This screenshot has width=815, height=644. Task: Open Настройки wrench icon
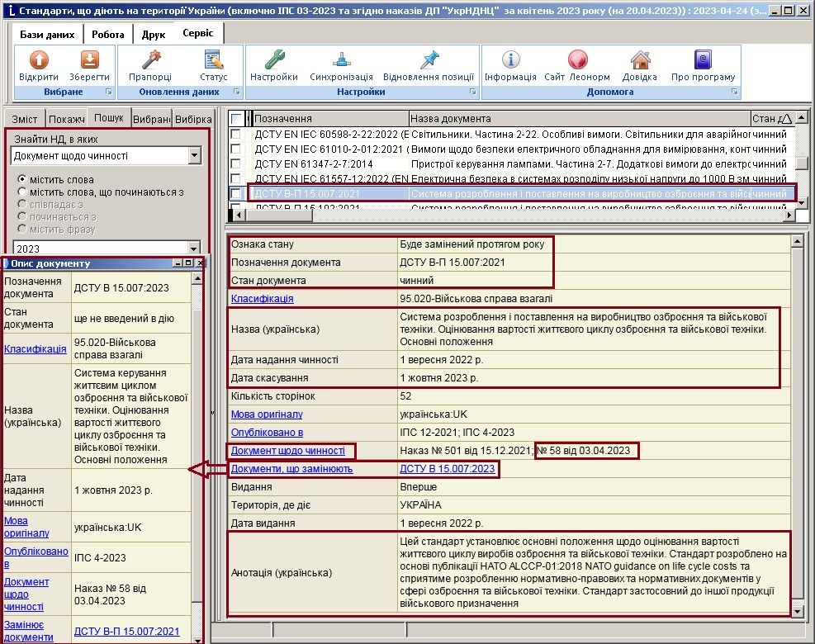(274, 59)
